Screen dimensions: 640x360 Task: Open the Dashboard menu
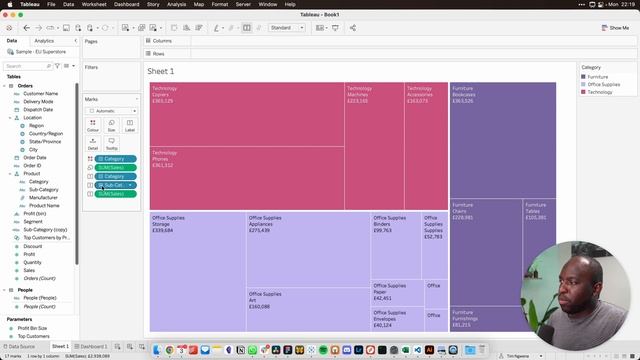[x=127, y=4]
